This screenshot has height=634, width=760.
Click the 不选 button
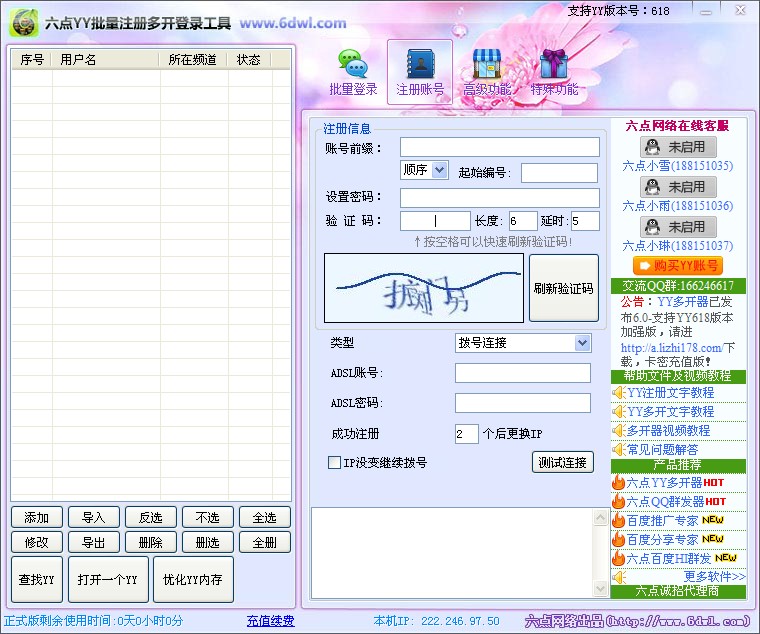pyautogui.click(x=207, y=517)
